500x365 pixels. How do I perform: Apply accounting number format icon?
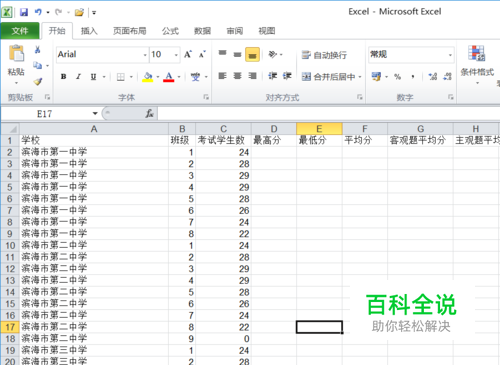tap(376, 77)
